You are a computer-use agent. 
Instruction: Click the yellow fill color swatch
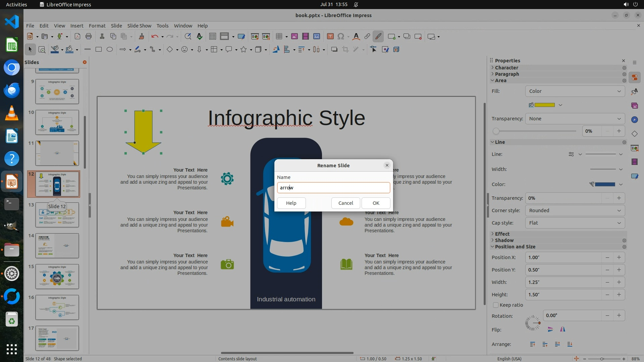click(x=544, y=105)
